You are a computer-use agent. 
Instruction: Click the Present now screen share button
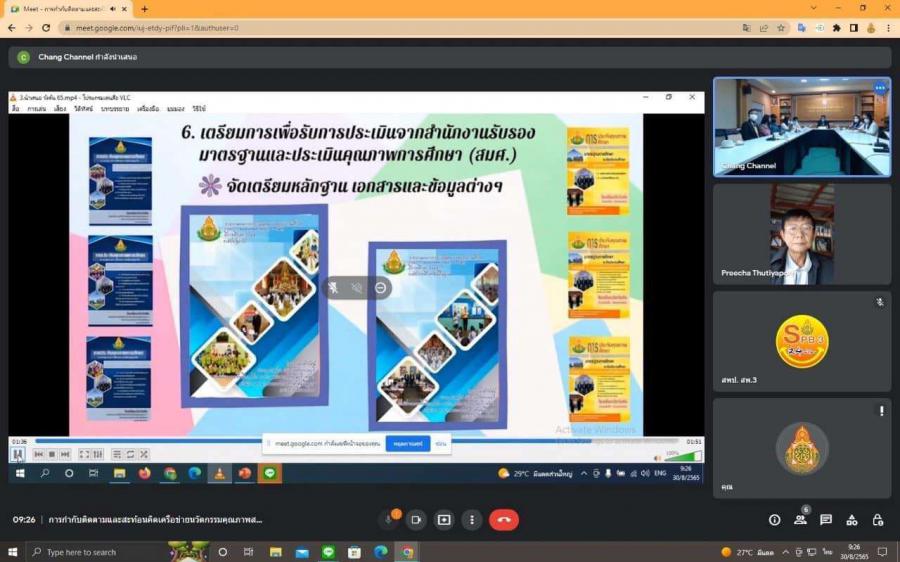(444, 520)
